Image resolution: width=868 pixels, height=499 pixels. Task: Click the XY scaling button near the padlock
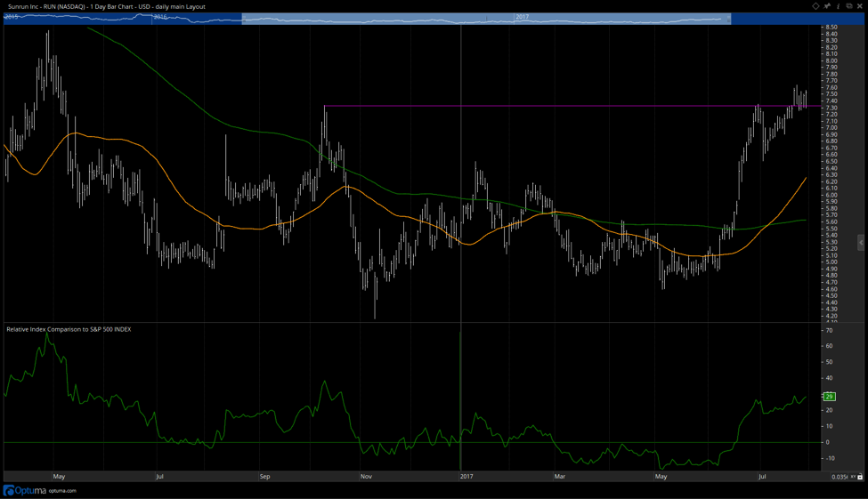pyautogui.click(x=854, y=477)
